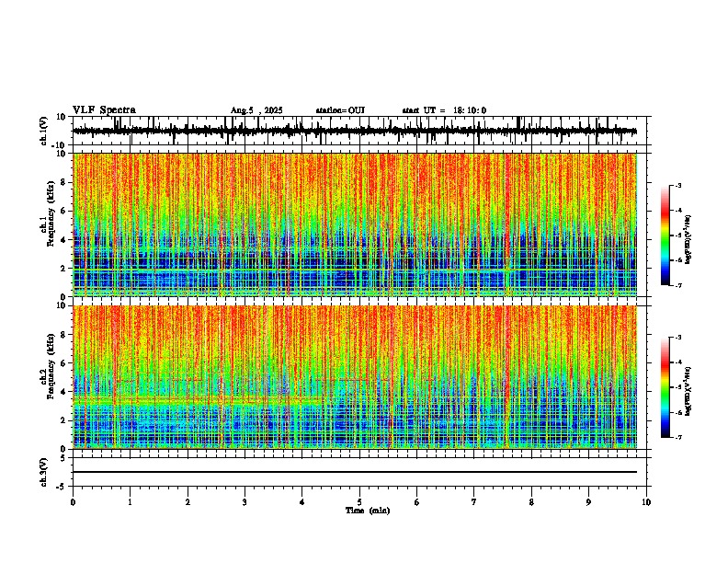Viewport: 728px width, 563px height.
Task: Click the "4" tick on the Time axis
Action: click(302, 502)
